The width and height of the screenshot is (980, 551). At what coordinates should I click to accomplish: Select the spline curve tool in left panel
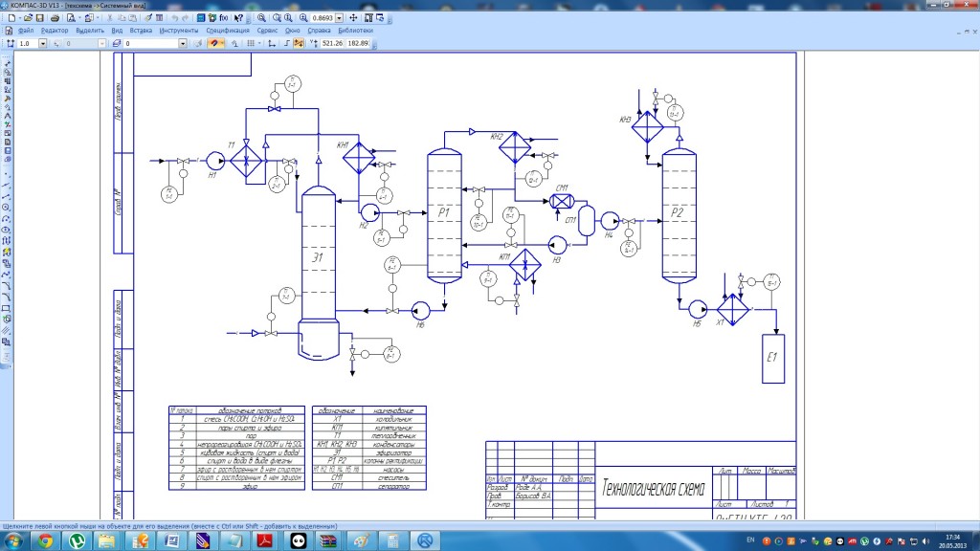pyautogui.click(x=7, y=275)
